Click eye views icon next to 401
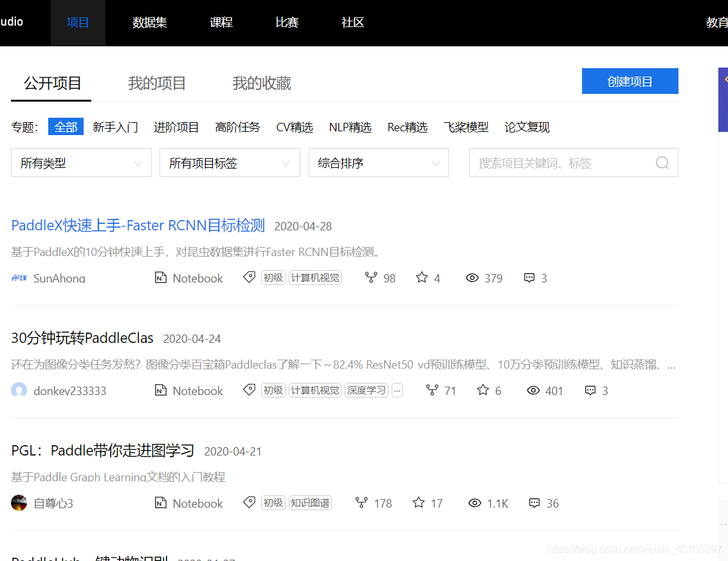The width and height of the screenshot is (728, 561). click(x=534, y=390)
